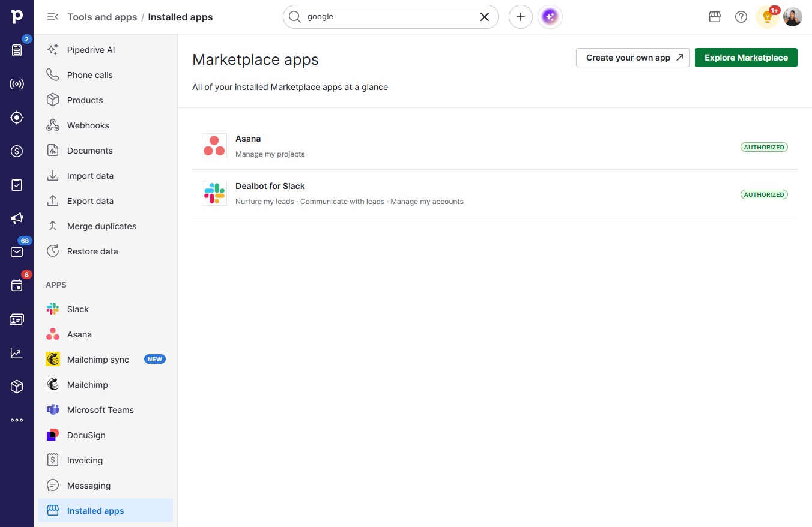
Task: Open Invoicing in sidebar
Action: pyautogui.click(x=106, y=460)
